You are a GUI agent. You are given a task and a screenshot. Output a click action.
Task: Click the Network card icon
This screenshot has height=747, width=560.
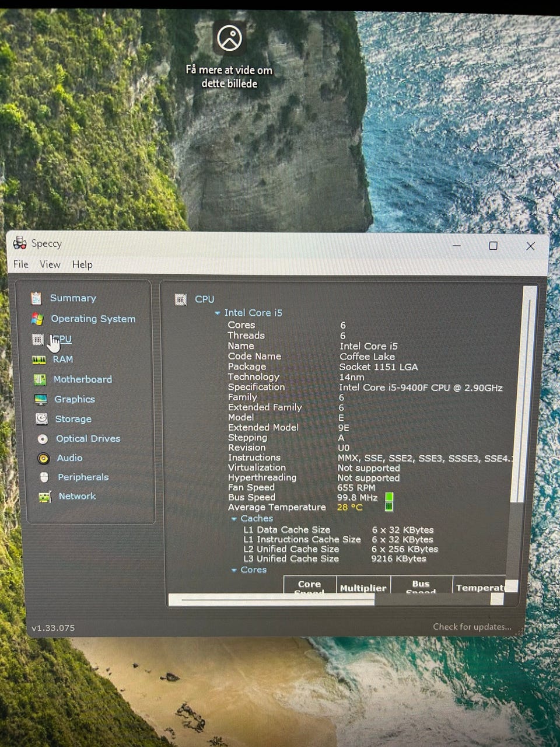pos(45,497)
